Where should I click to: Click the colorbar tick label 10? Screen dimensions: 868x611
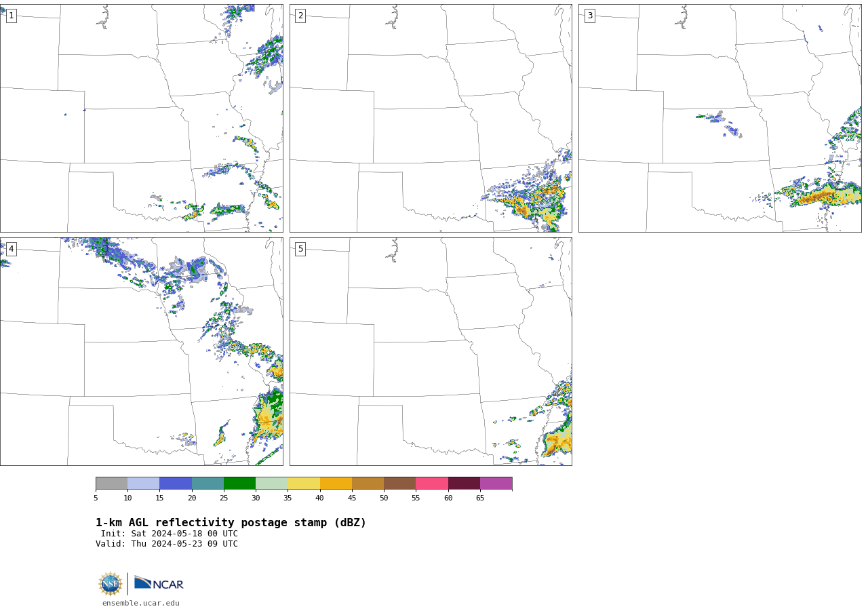pos(127,498)
